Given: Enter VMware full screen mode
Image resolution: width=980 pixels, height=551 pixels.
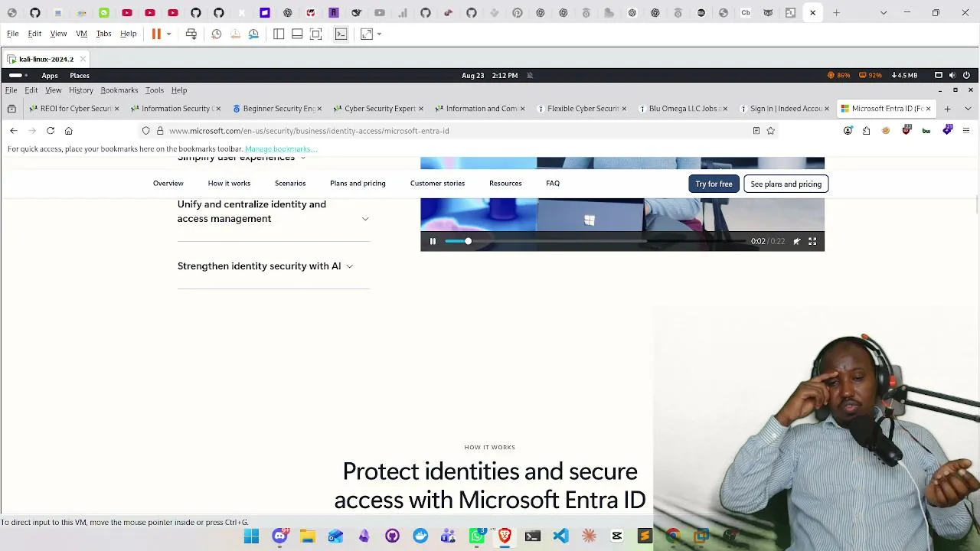Looking at the screenshot, I should pos(316,34).
